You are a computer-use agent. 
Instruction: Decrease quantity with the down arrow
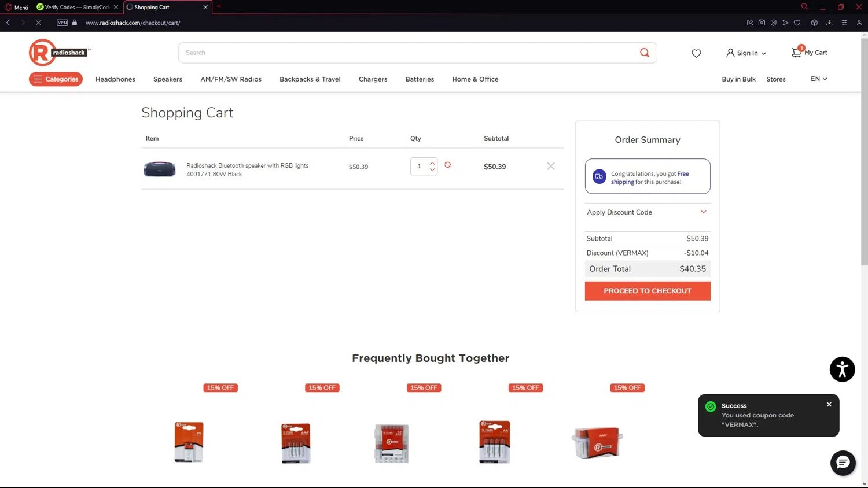pyautogui.click(x=432, y=170)
